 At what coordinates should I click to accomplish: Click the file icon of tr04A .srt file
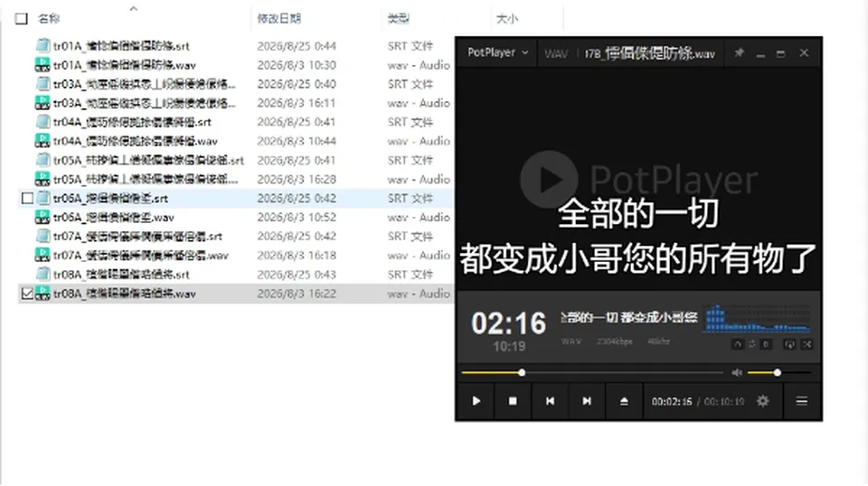click(42, 122)
